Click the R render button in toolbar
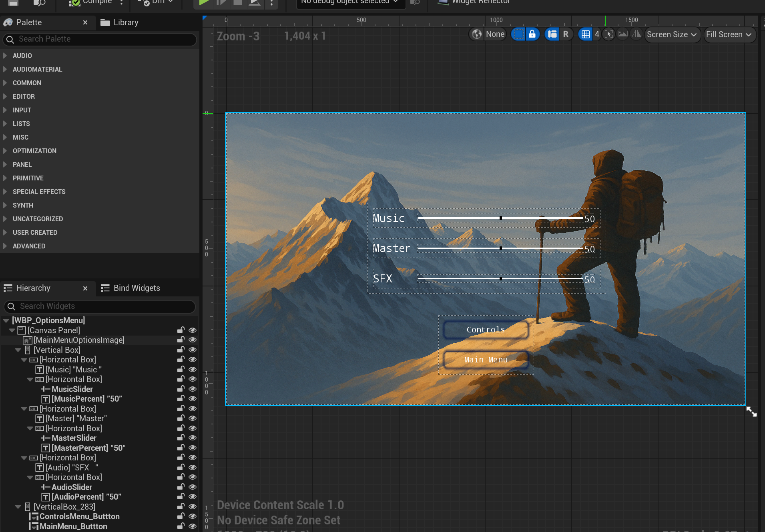 (566, 34)
